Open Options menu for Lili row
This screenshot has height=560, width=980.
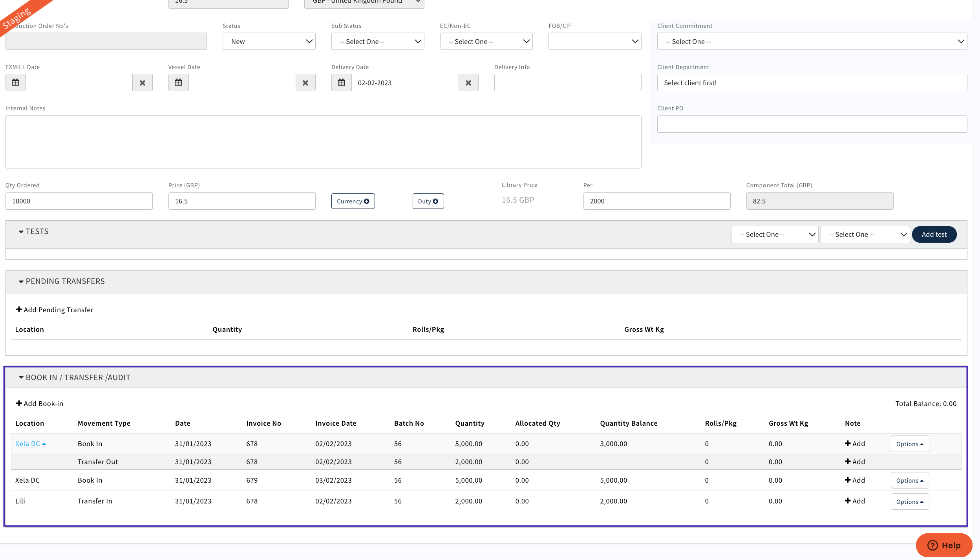pyautogui.click(x=909, y=502)
